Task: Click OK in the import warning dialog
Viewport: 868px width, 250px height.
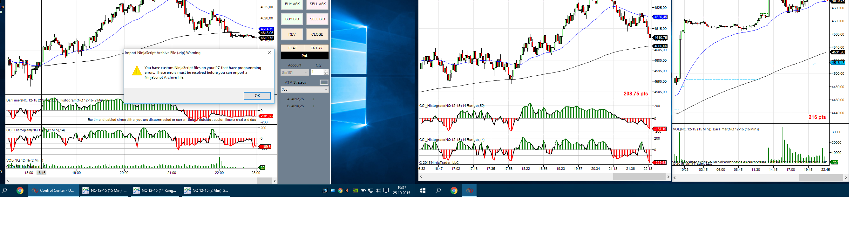Action: coord(257,96)
